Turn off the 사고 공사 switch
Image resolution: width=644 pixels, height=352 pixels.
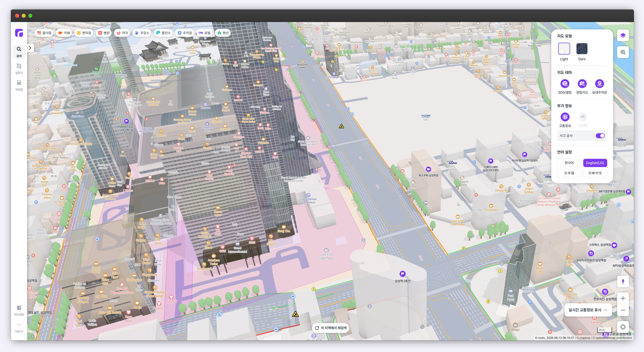coord(600,136)
